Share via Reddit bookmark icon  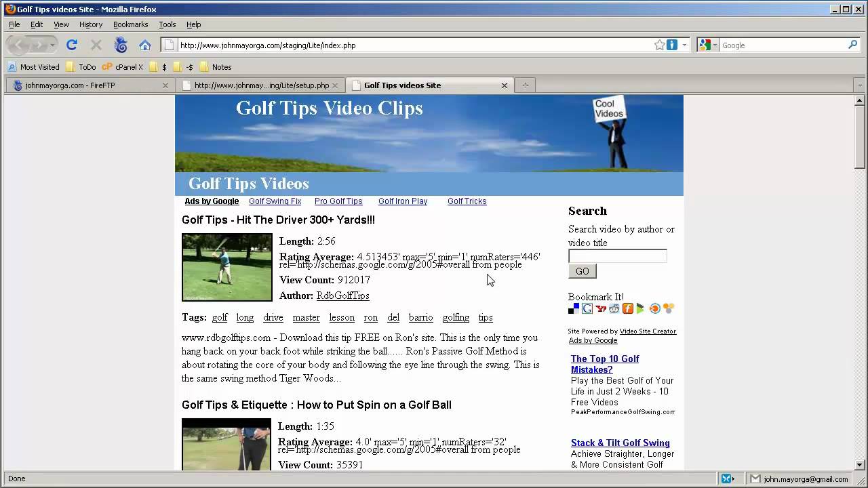point(614,308)
